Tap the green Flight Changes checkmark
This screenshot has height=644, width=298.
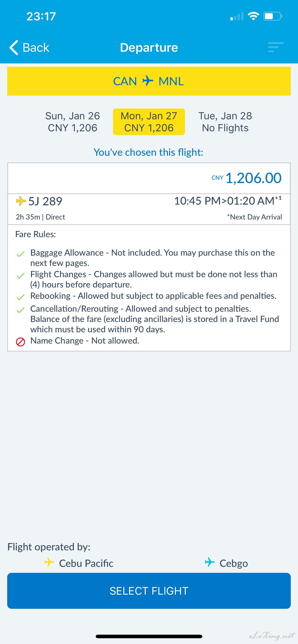pos(21,276)
